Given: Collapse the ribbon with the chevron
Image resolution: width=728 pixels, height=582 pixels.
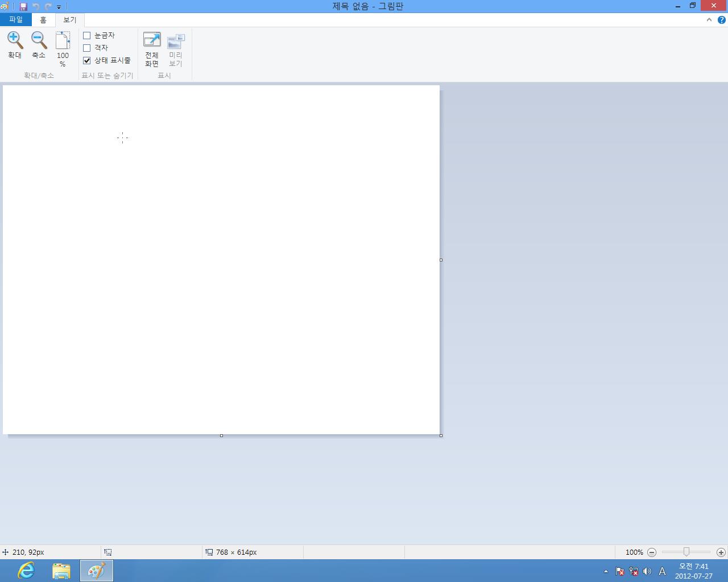Looking at the screenshot, I should [709, 19].
